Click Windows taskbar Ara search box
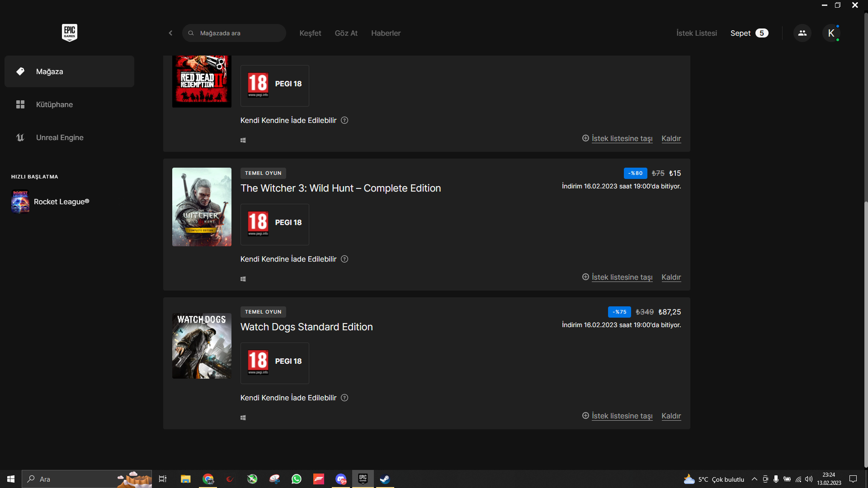This screenshot has height=488, width=868. (x=87, y=479)
